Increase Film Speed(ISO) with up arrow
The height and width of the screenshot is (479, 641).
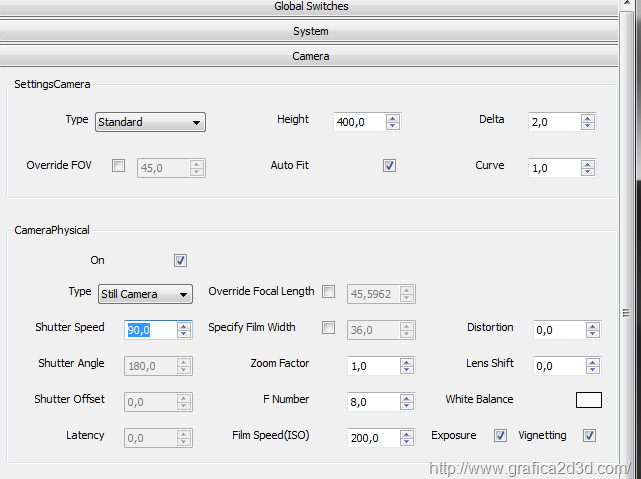coord(406,434)
